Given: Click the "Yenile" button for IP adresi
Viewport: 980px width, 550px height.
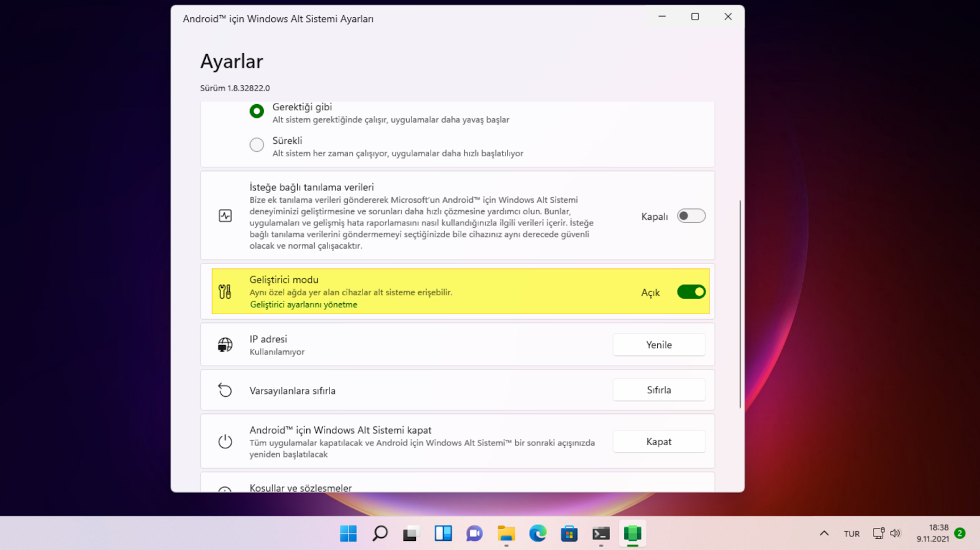Looking at the screenshot, I should click(x=659, y=345).
